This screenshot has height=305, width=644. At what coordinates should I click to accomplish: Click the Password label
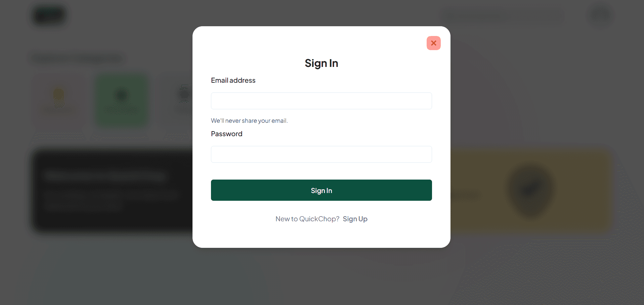pyautogui.click(x=226, y=134)
